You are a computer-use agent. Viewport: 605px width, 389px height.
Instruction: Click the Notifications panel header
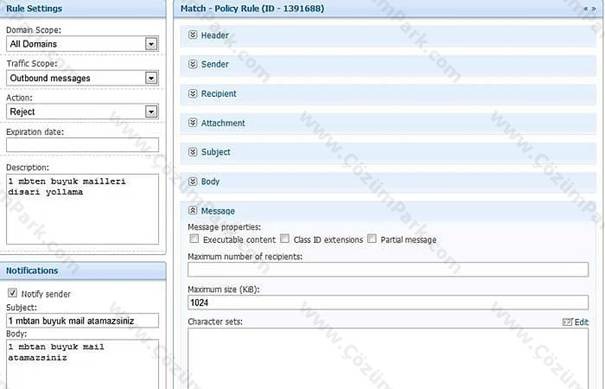[x=83, y=271]
